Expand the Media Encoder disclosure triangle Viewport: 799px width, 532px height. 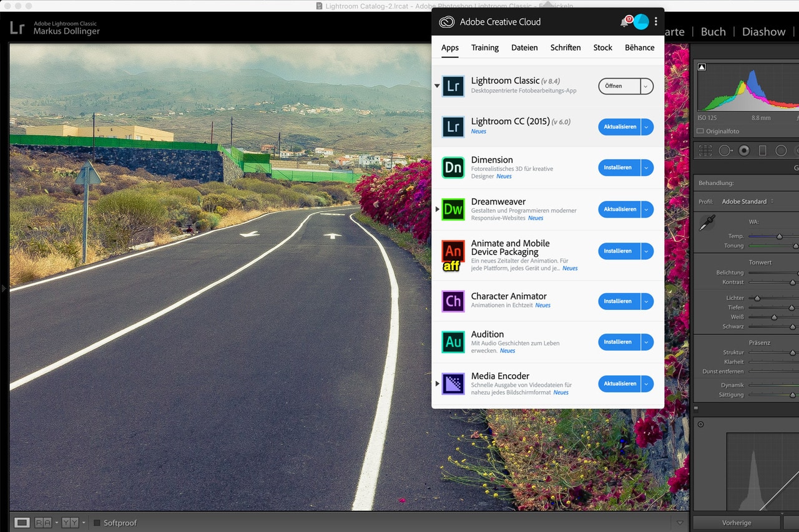(x=437, y=384)
